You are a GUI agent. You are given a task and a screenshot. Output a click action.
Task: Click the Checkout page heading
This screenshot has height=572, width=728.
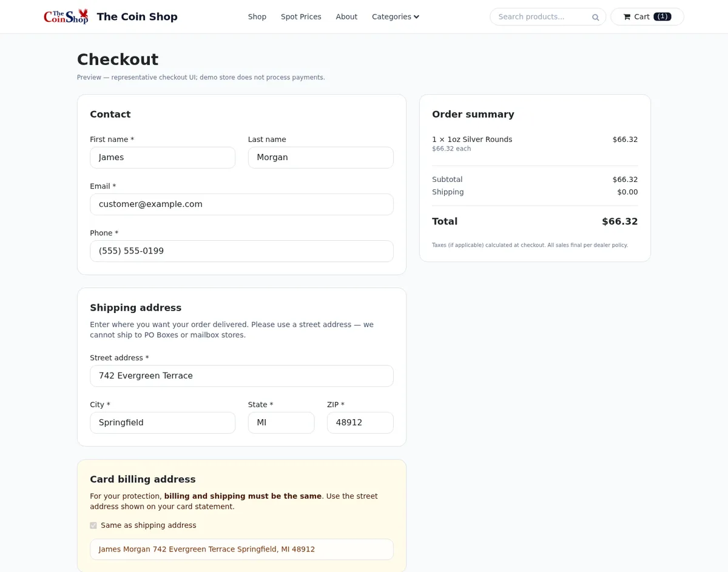[x=118, y=59]
